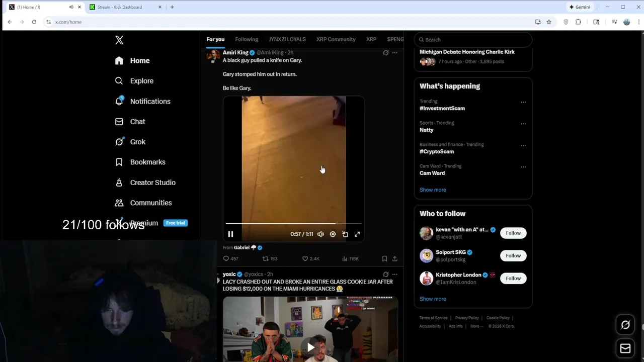Open Grok action on yoxic post

pos(386,275)
